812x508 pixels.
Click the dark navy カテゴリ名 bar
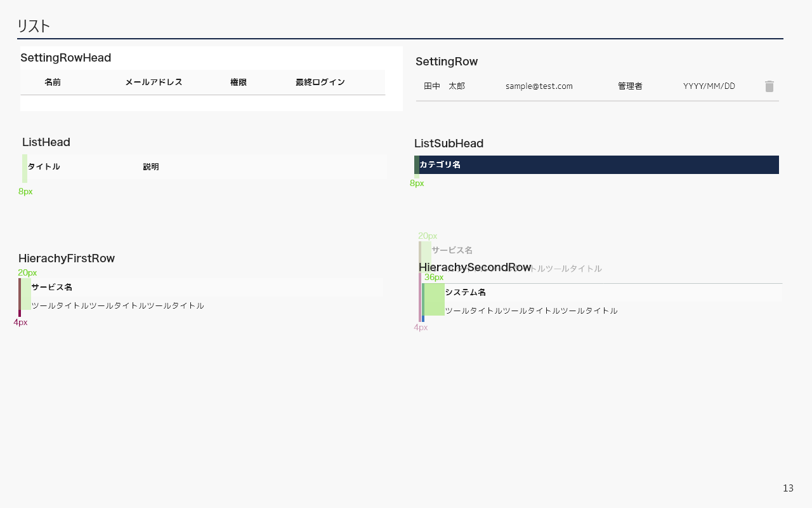click(596, 165)
